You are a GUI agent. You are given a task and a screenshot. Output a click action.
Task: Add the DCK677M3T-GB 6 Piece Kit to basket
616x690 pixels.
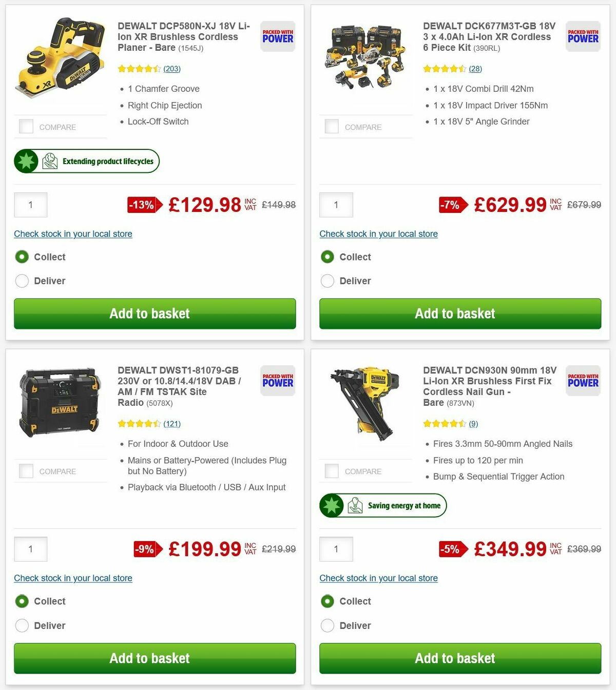click(x=455, y=313)
